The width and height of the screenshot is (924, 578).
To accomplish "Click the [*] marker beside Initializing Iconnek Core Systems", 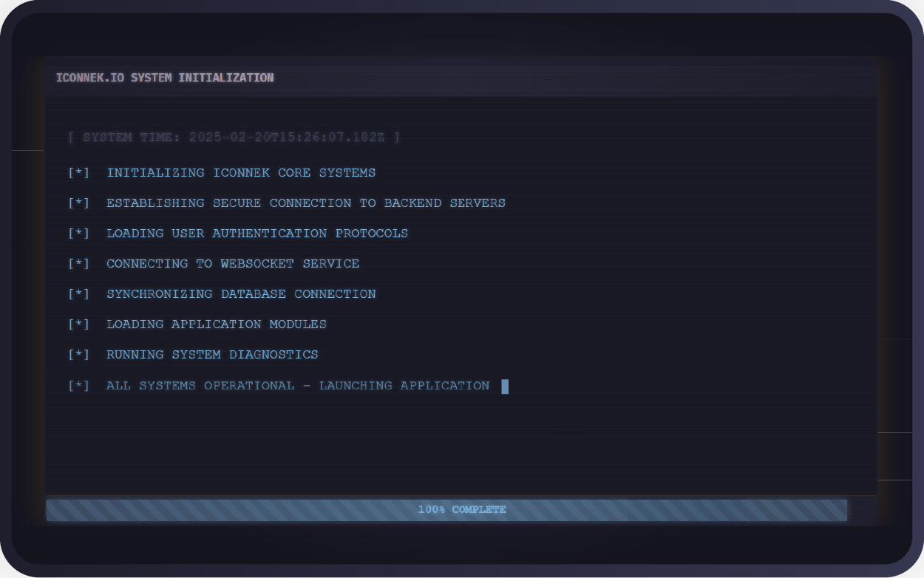I will coord(78,173).
